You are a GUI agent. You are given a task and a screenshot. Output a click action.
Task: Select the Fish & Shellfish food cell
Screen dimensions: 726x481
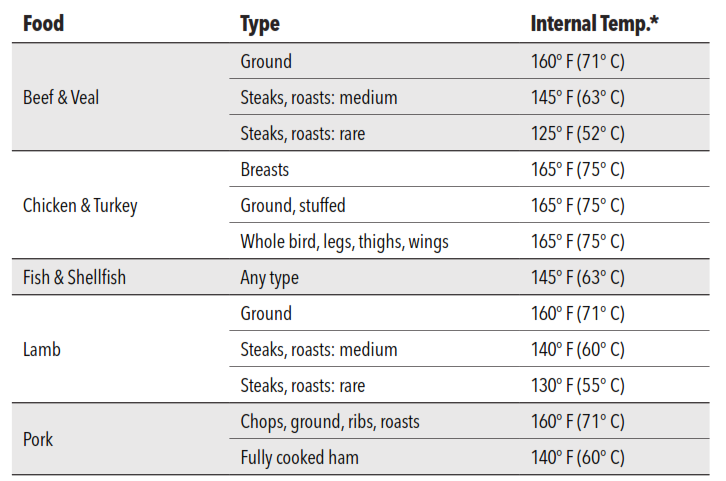(75, 277)
